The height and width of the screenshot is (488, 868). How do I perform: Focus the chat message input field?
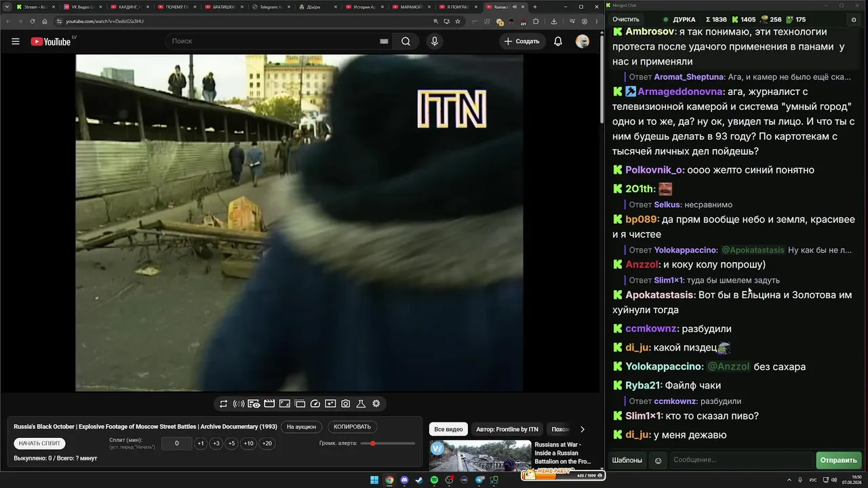coord(741,461)
